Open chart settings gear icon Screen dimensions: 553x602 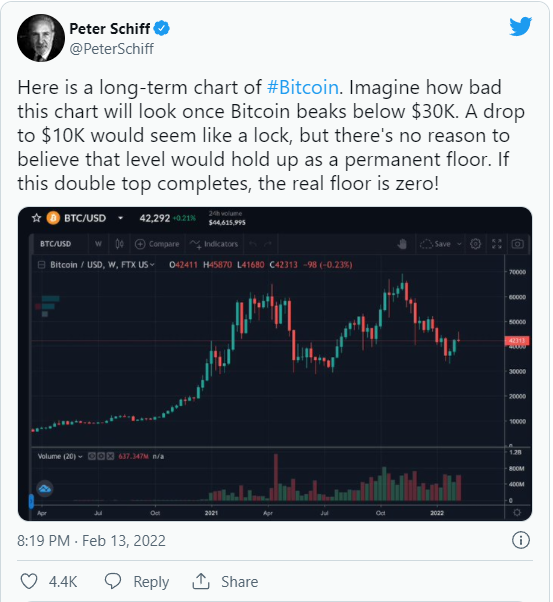pos(475,244)
